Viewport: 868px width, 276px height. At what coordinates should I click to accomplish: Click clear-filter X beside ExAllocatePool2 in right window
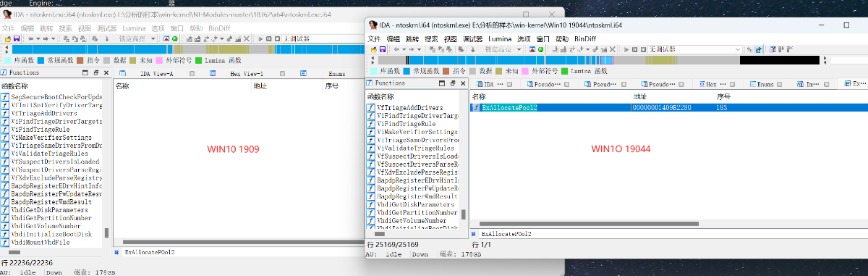coord(474,234)
